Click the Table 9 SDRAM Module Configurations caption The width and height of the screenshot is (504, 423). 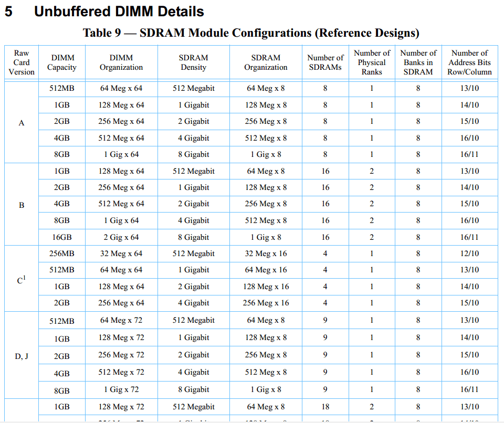click(x=251, y=33)
